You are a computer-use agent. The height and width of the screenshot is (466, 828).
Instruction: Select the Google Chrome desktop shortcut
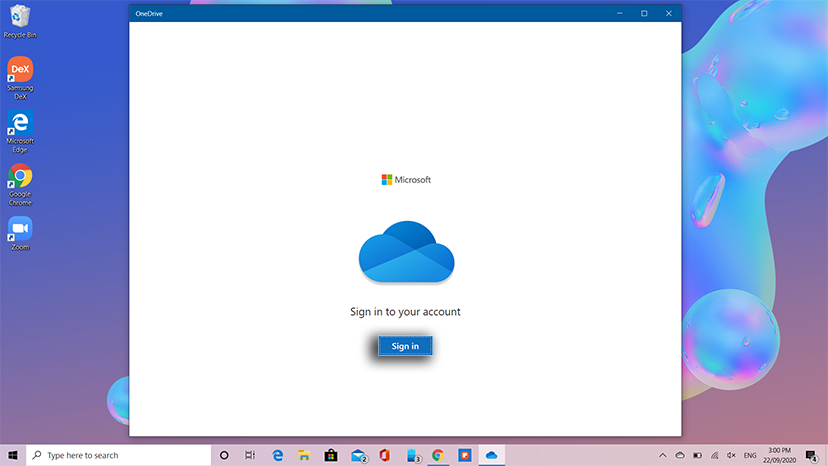[x=20, y=185]
